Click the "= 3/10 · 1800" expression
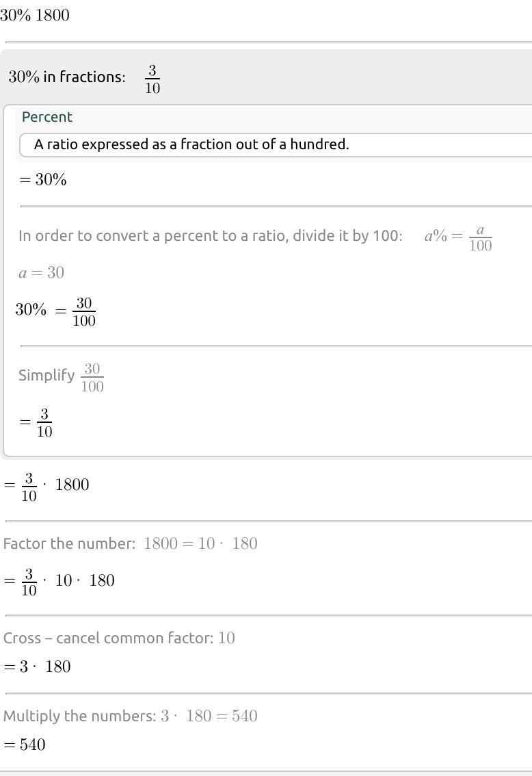This screenshot has width=532, height=776. pos(46,486)
